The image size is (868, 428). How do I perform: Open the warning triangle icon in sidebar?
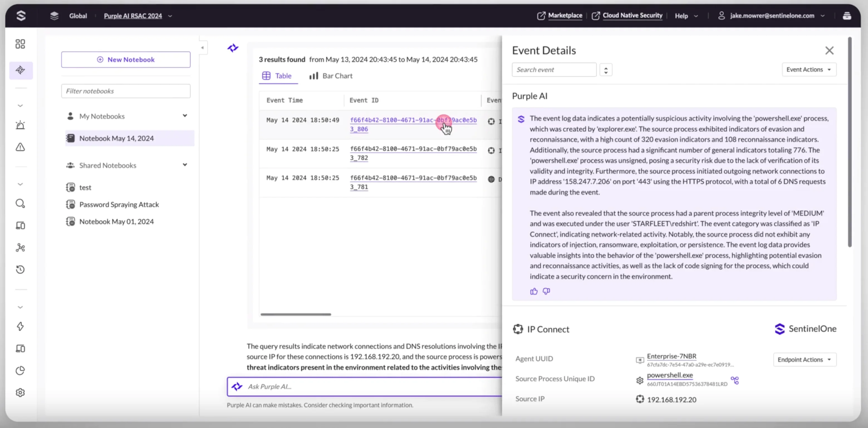click(x=20, y=147)
